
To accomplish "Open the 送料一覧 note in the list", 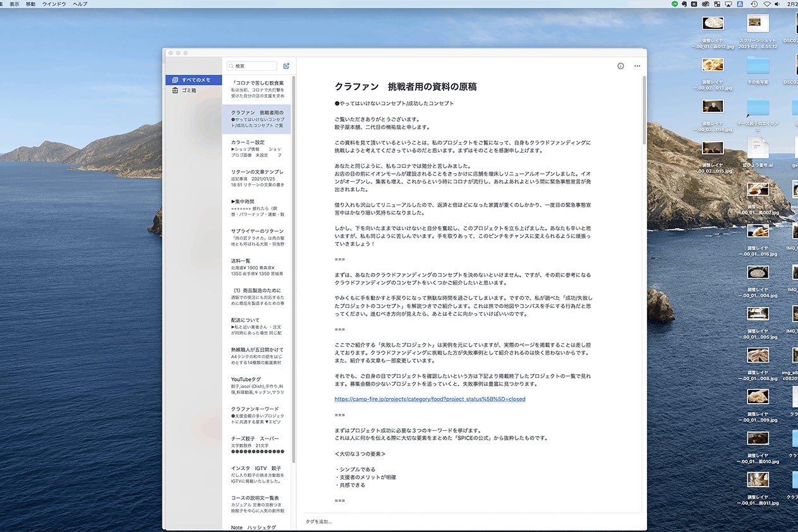I will pyautogui.click(x=257, y=267).
